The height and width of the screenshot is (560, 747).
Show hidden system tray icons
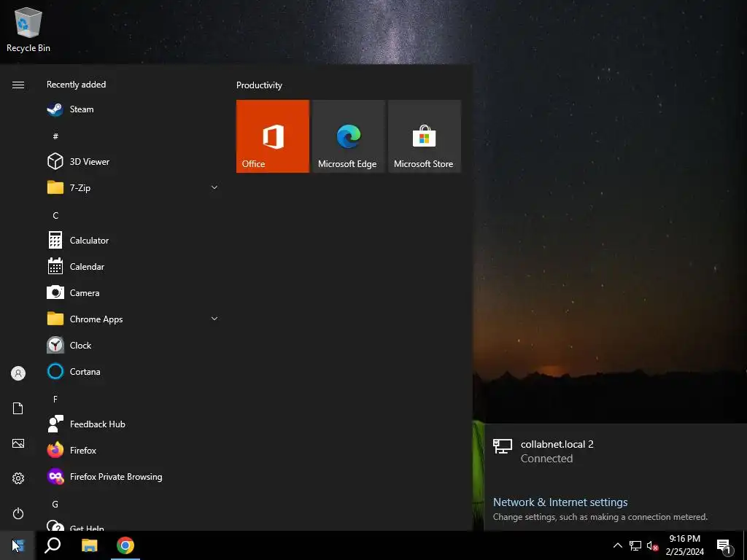click(617, 545)
